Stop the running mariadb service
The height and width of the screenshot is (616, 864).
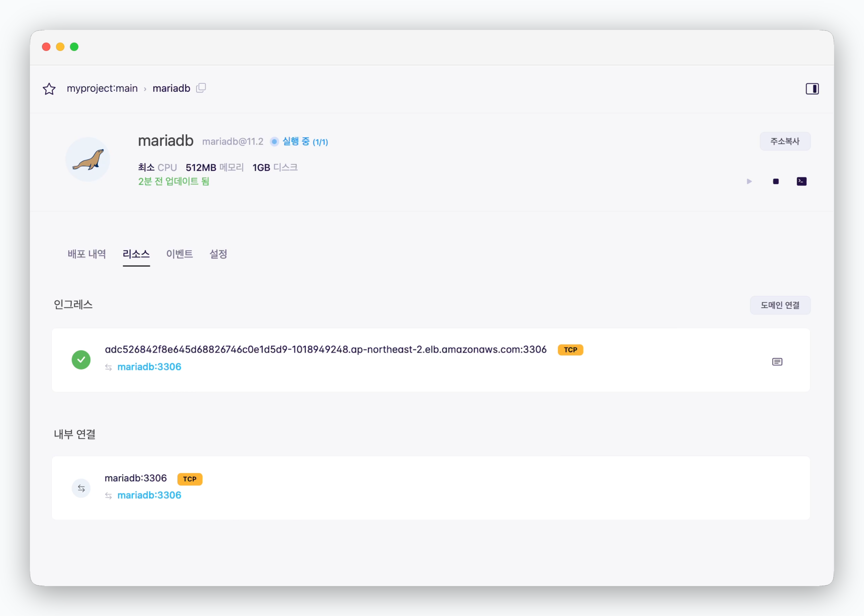[776, 181]
